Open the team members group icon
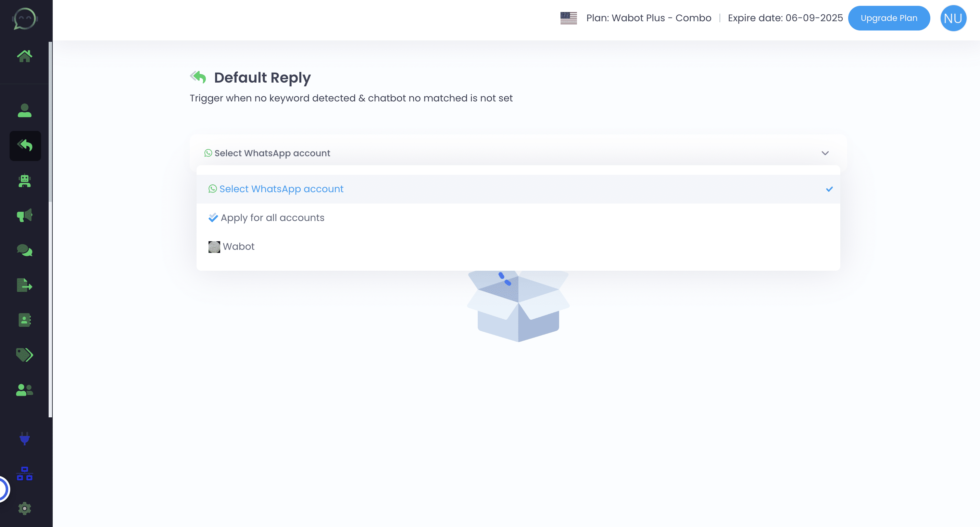 click(25, 390)
